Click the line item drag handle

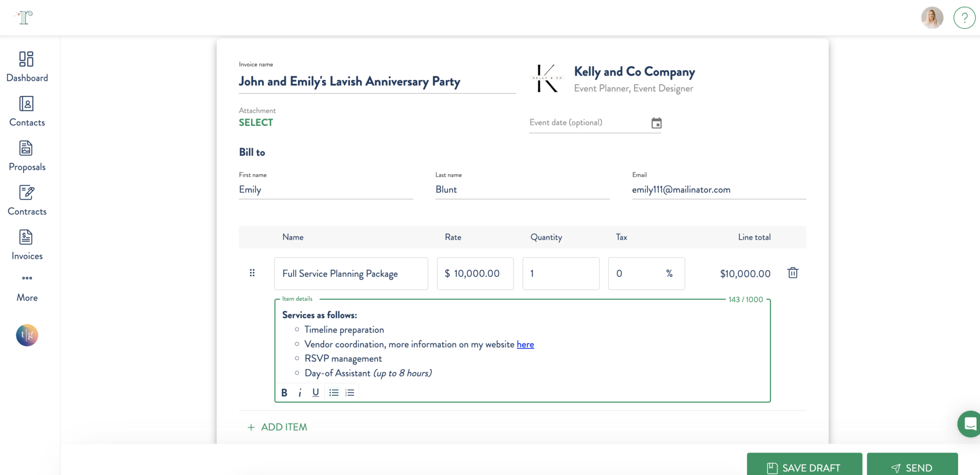pyautogui.click(x=252, y=273)
